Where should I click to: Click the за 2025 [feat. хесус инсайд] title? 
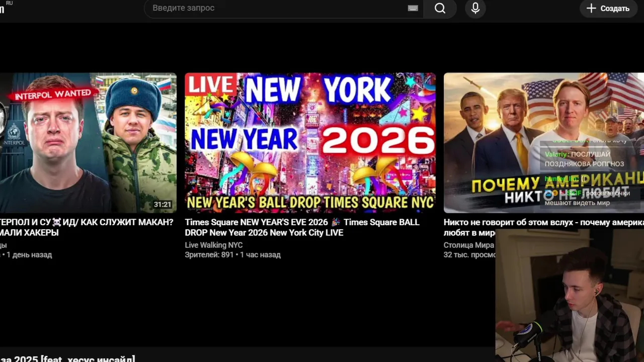pyautogui.click(x=67, y=358)
